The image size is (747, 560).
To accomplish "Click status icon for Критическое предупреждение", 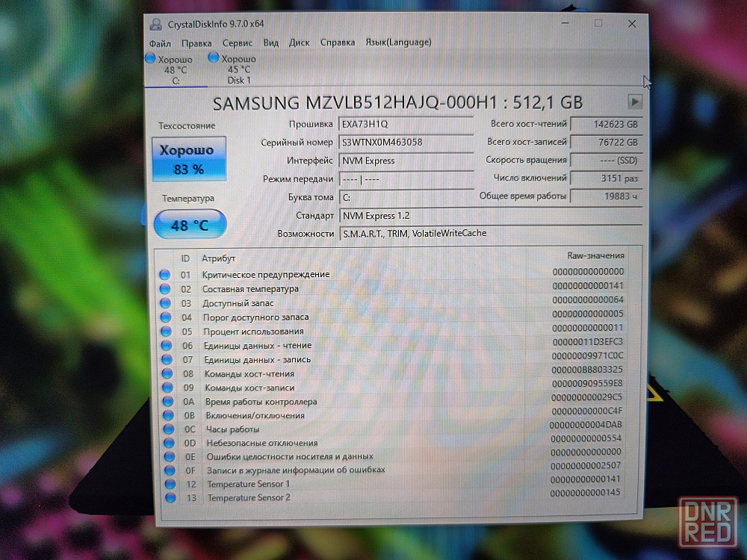I will [x=165, y=275].
